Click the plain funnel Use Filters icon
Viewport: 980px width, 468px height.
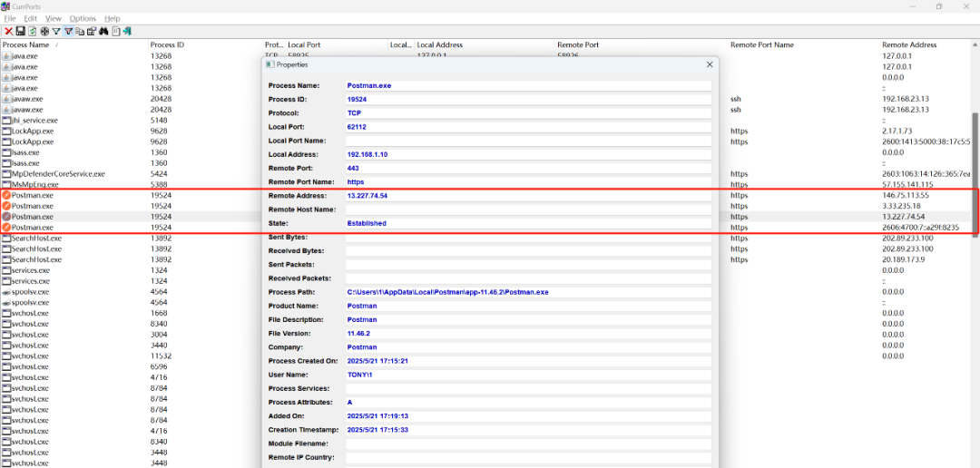click(x=56, y=31)
